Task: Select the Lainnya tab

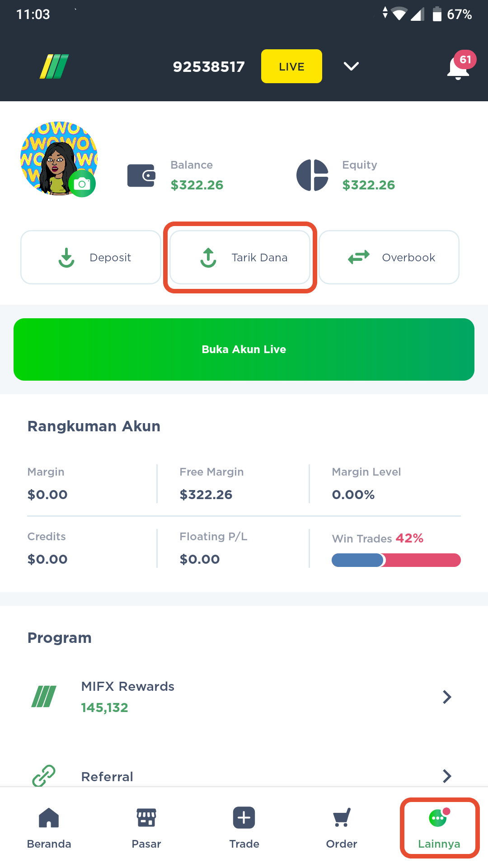Action: point(439,828)
